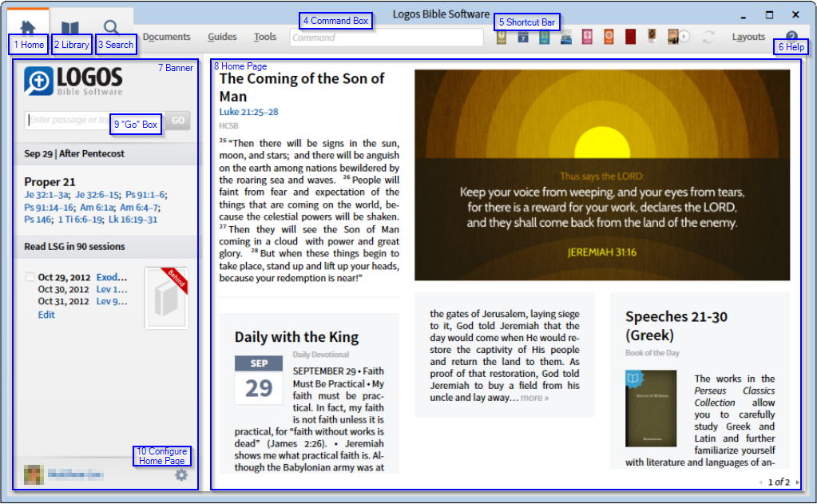This screenshot has height=504, width=817.
Task: Open the Search magnifier icon
Action: tap(112, 28)
